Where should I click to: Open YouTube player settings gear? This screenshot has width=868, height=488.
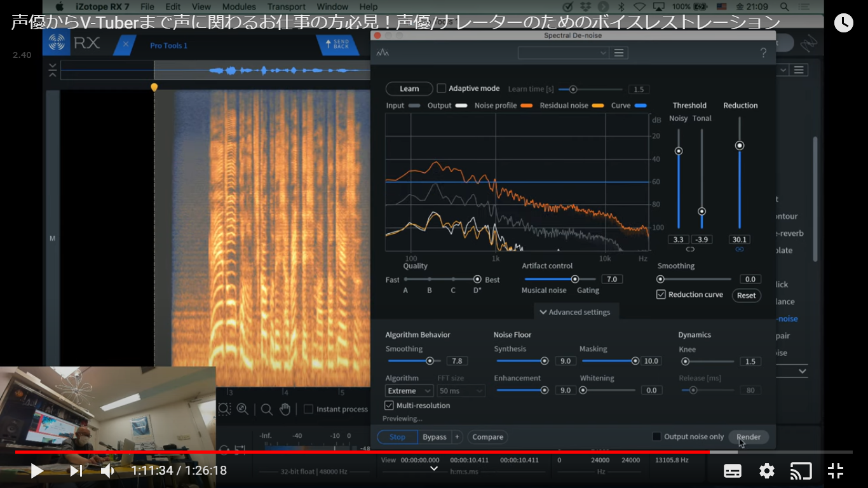click(767, 471)
